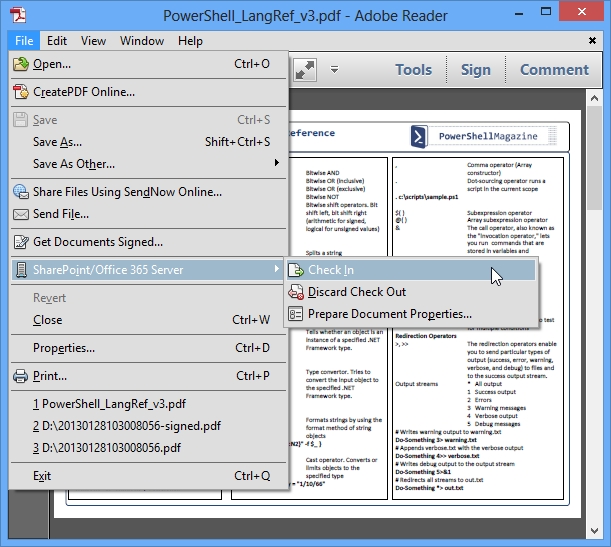Open the Comment pane
This screenshot has width=611, height=547.
(x=554, y=70)
